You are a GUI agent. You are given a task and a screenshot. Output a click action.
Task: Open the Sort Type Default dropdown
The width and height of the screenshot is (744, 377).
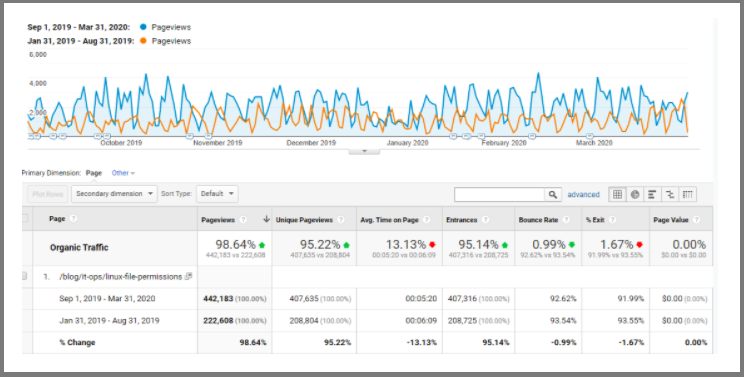pos(217,194)
